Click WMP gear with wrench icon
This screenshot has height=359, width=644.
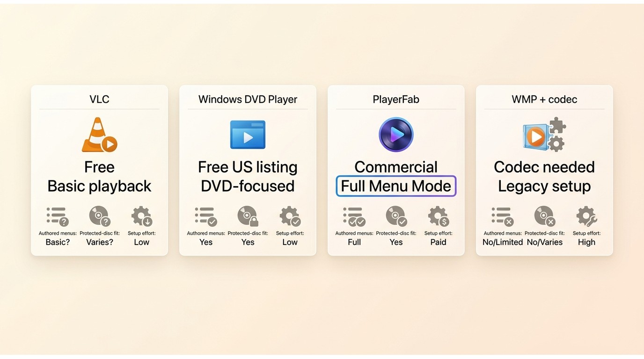tap(587, 216)
